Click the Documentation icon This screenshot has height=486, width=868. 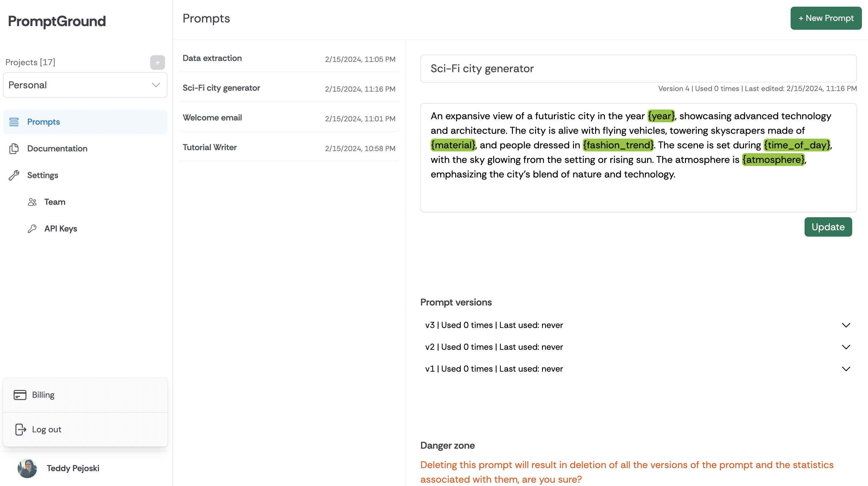(14, 148)
